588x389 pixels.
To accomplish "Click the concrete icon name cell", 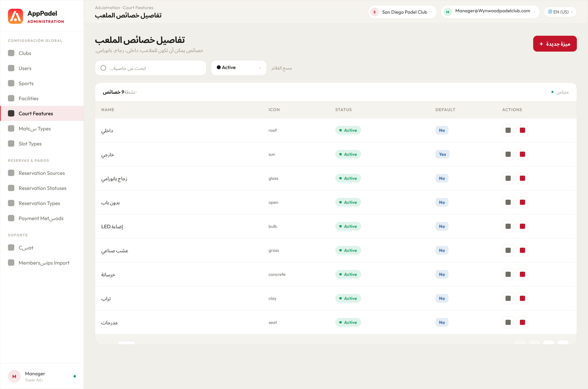I will (277, 274).
